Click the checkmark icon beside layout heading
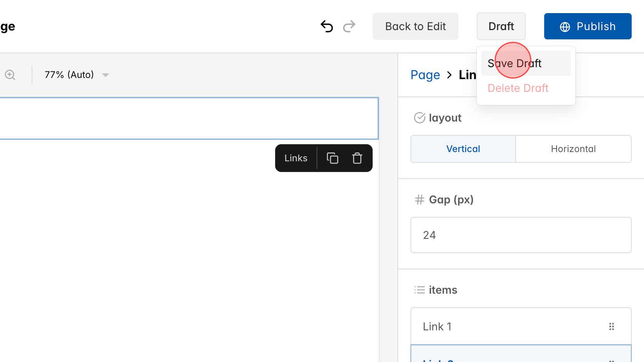Screen dimensions: 644x362 click(419, 118)
